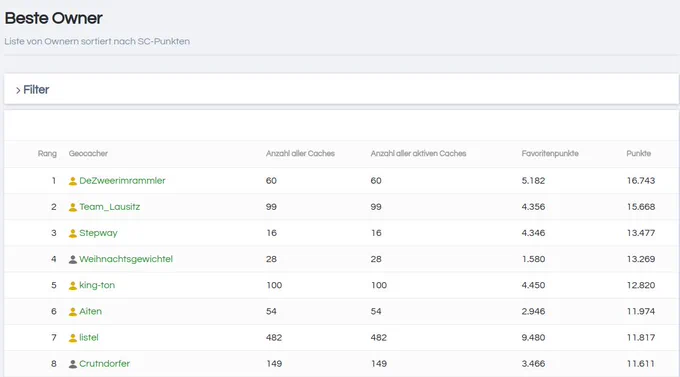Click the Geocacher column header
Image resolution: width=680 pixels, height=377 pixels.
88,154
